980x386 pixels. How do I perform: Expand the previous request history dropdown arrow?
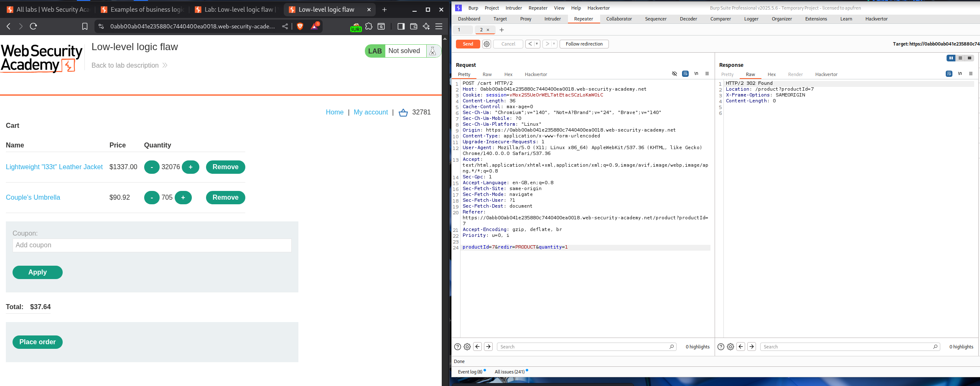[x=537, y=44]
